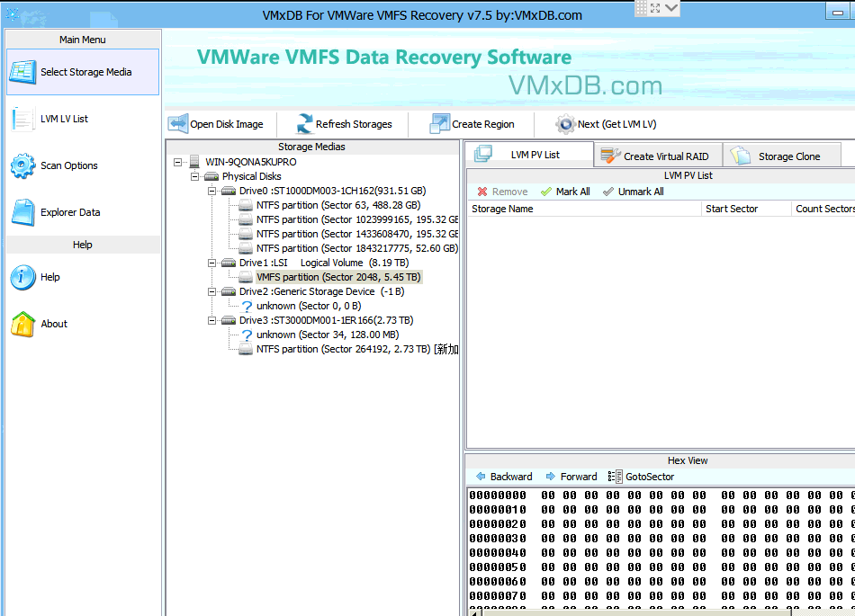
Task: Click the Start Sector column header
Action: (x=746, y=209)
